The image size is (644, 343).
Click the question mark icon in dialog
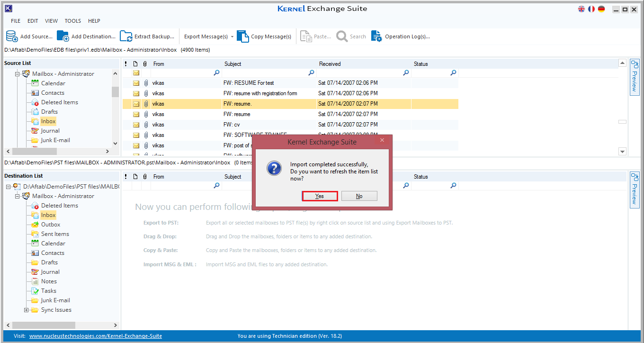[274, 168]
